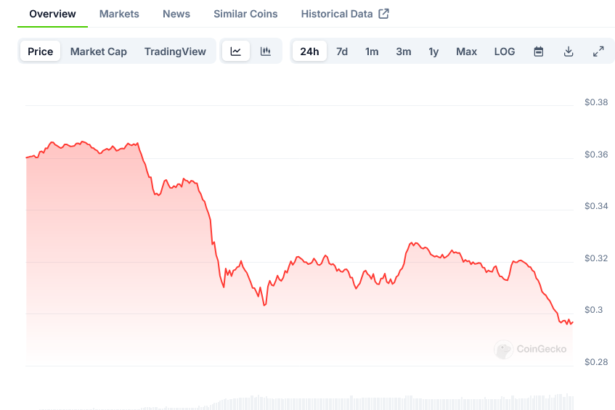Screen dimensions: 615x410
Task: Select TradingView chart mode
Action: (x=173, y=52)
